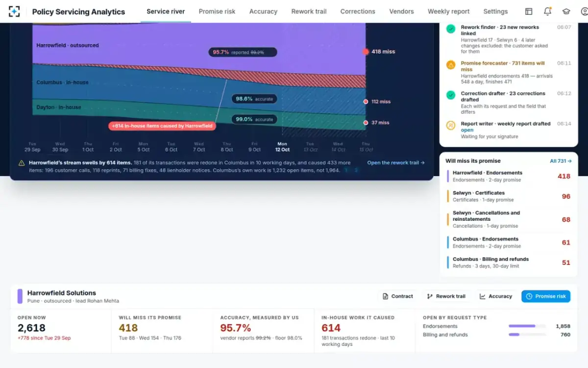Open Harrowfield · Endorsements row with 418
The width and height of the screenshot is (588, 368).
coord(509,176)
